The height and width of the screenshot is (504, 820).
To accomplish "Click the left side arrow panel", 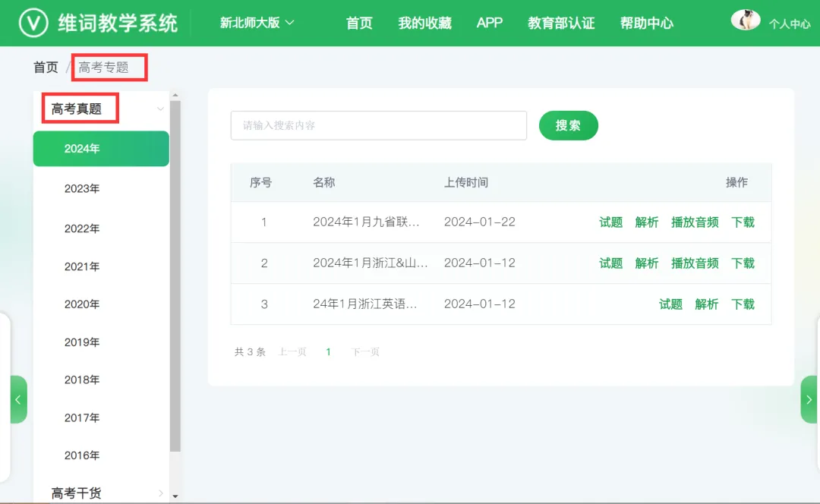I will pyautogui.click(x=18, y=399).
